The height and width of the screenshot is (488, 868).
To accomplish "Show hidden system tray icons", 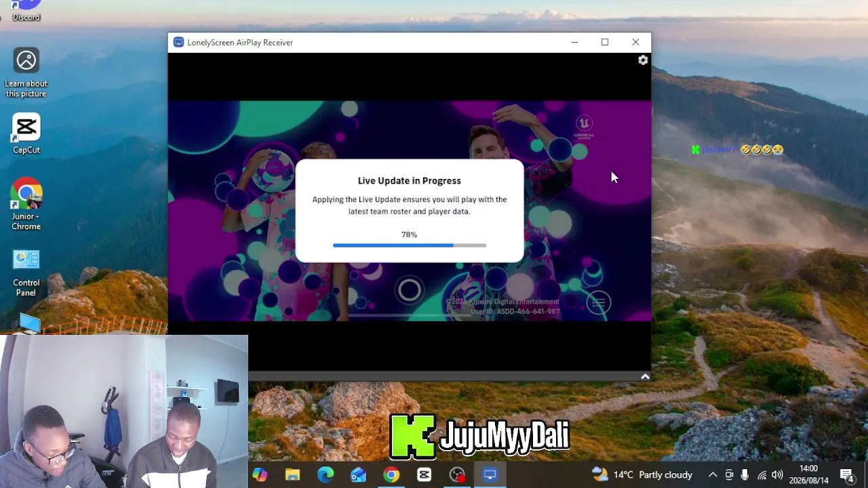I will tap(713, 474).
